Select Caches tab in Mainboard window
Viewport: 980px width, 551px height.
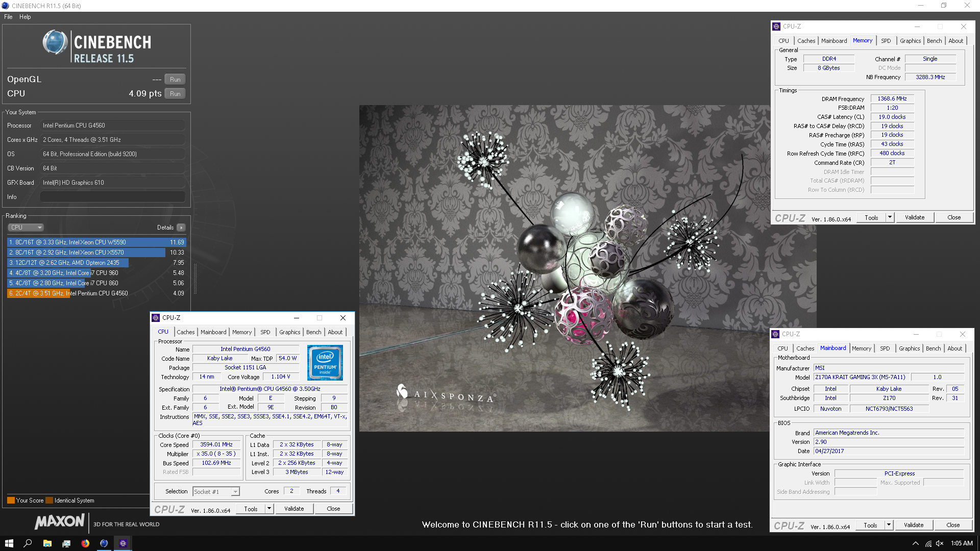[805, 348]
